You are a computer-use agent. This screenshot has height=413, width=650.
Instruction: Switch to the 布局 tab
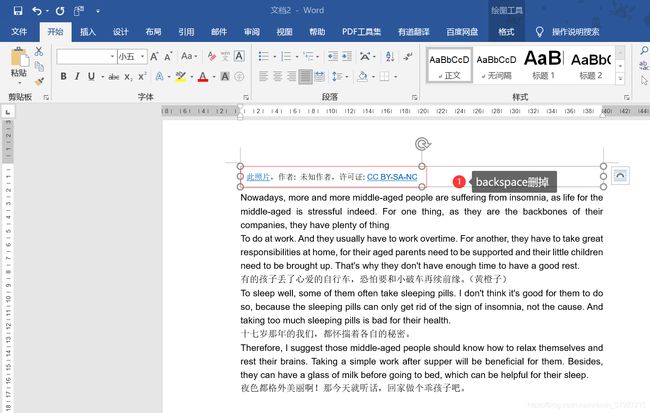pos(153,32)
